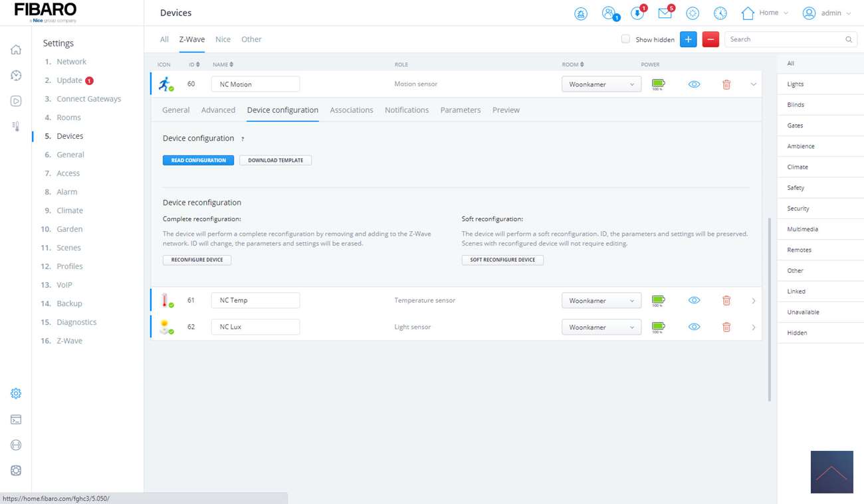Open the mail notifications envelope icon

pos(665,13)
